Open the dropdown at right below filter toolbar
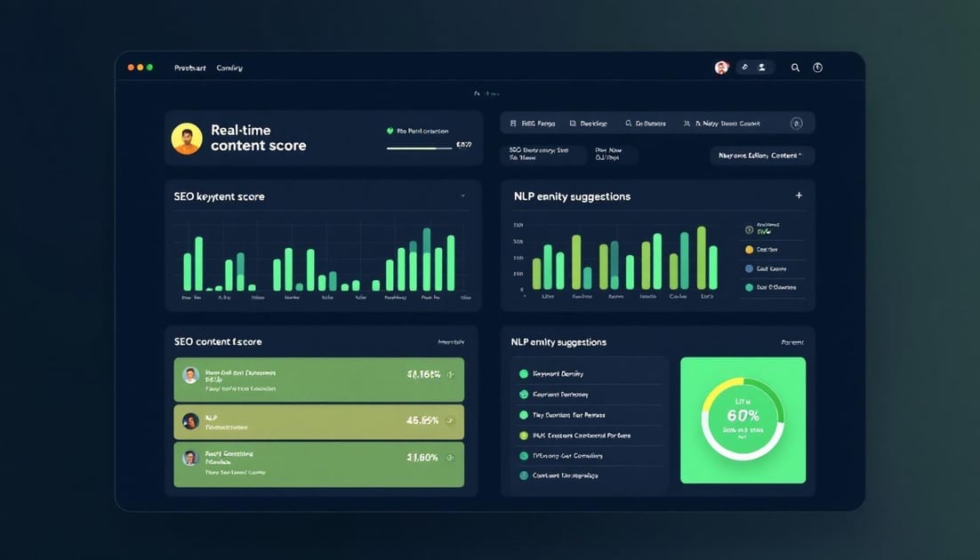Screen dimensions: 980x560 pos(762,156)
